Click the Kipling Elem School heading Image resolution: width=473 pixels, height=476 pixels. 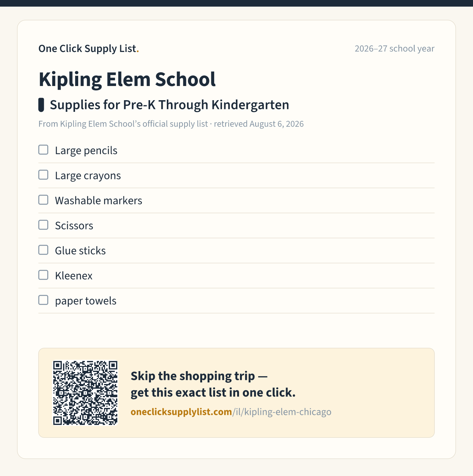click(x=127, y=79)
